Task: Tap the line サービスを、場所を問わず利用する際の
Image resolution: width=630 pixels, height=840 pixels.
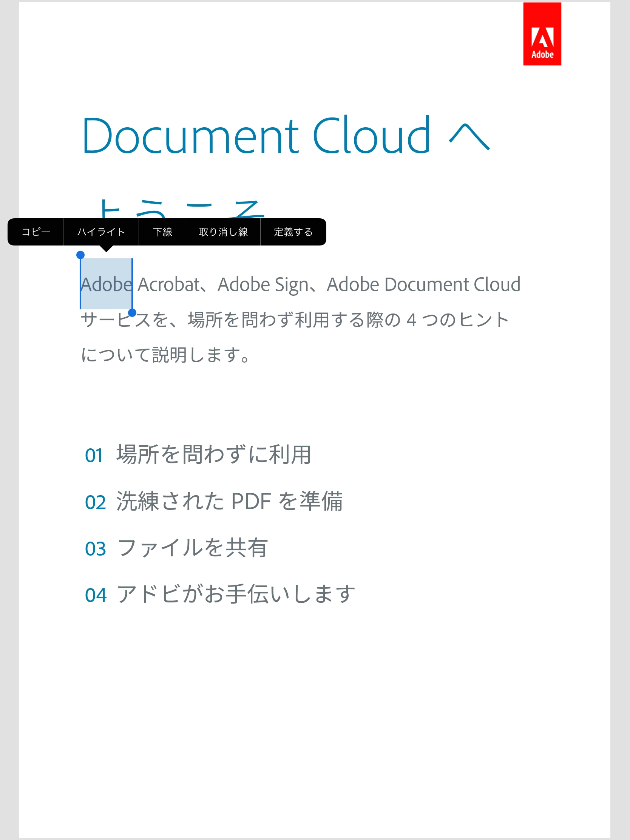Action: [x=241, y=320]
